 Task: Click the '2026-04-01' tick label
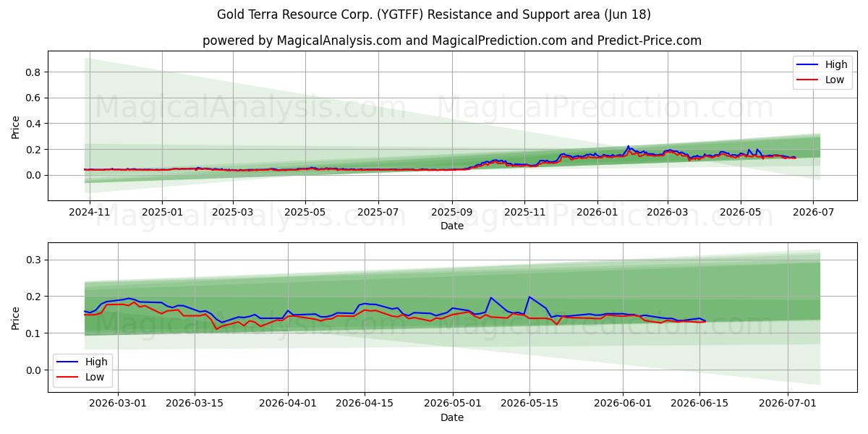click(288, 404)
